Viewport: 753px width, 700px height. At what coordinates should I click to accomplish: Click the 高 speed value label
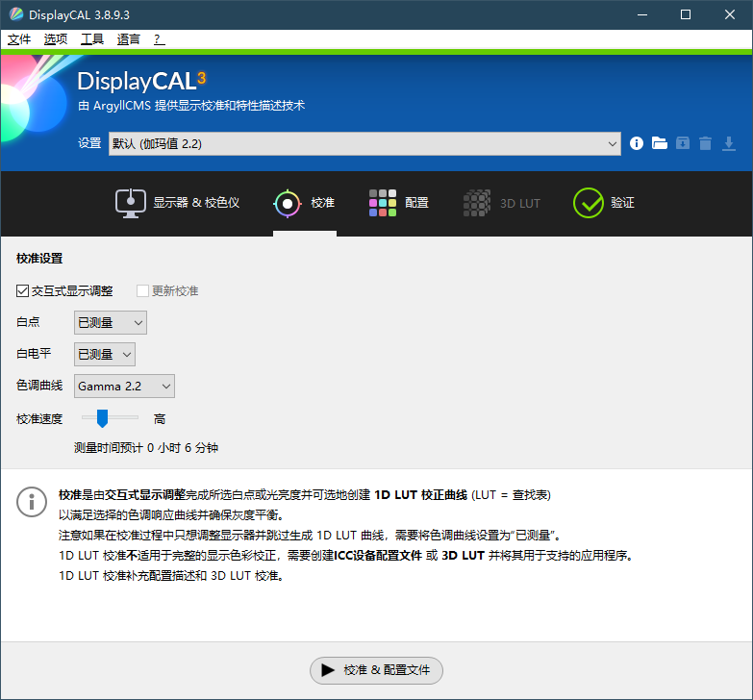[160, 419]
